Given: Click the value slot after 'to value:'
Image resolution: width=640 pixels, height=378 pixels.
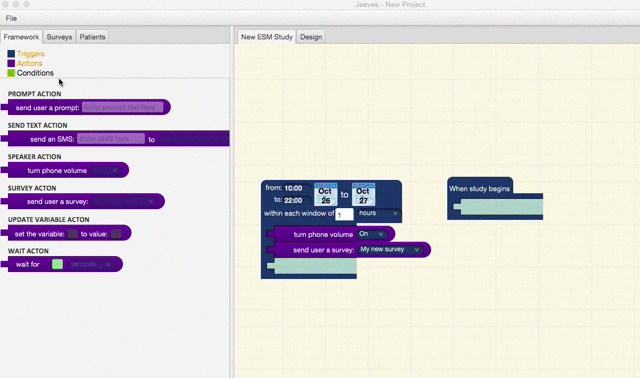Looking at the screenshot, I should (x=116, y=233).
